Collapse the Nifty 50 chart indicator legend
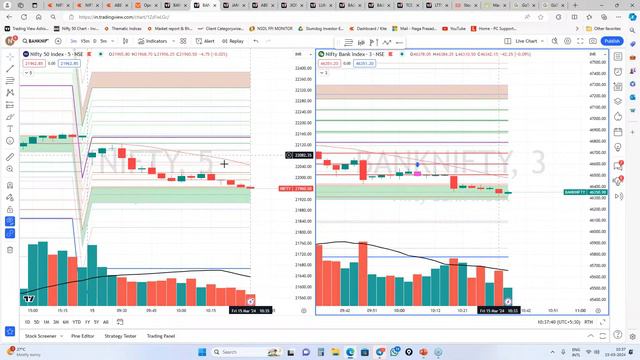 click(28, 73)
